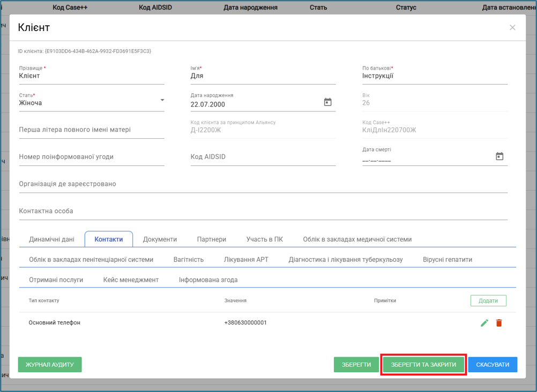This screenshot has width=537, height=392.
Task: Click the Основний телефон contact type cell
Action: pyautogui.click(x=55, y=322)
